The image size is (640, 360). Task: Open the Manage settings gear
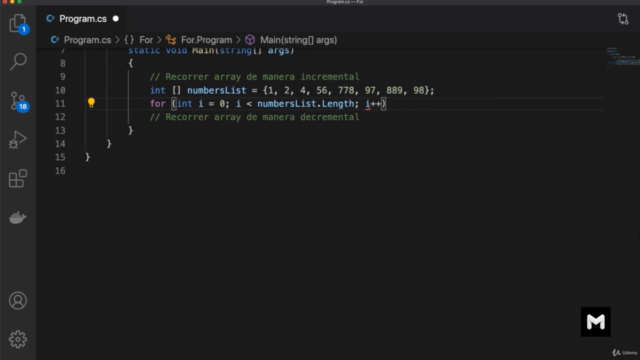point(18,339)
